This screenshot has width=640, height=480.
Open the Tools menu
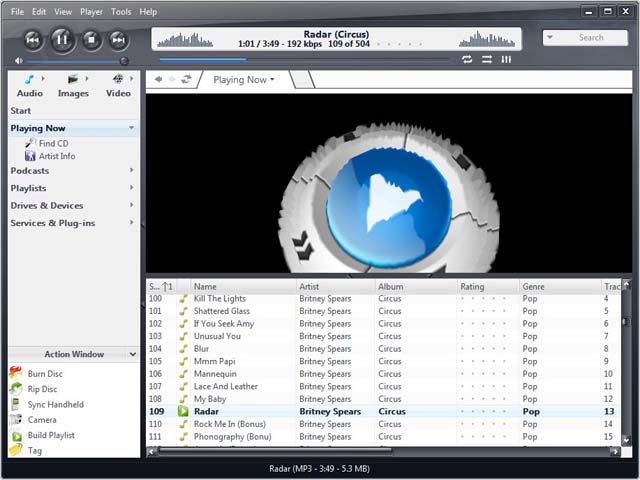pyautogui.click(x=121, y=12)
